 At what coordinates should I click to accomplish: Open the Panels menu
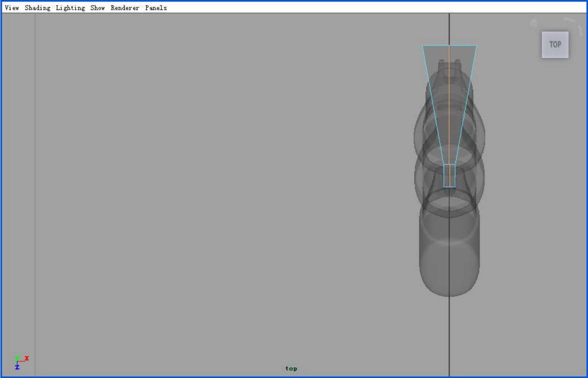(156, 8)
